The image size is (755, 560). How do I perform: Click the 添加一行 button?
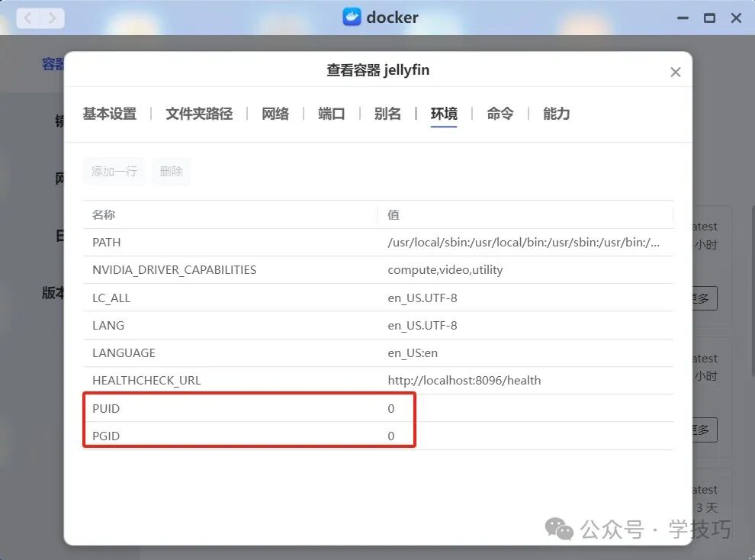tap(114, 171)
